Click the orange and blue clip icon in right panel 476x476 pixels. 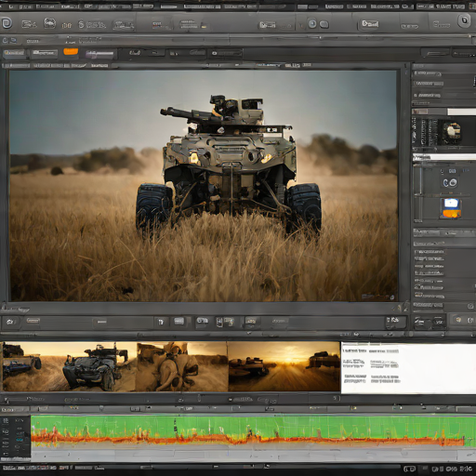click(x=451, y=208)
